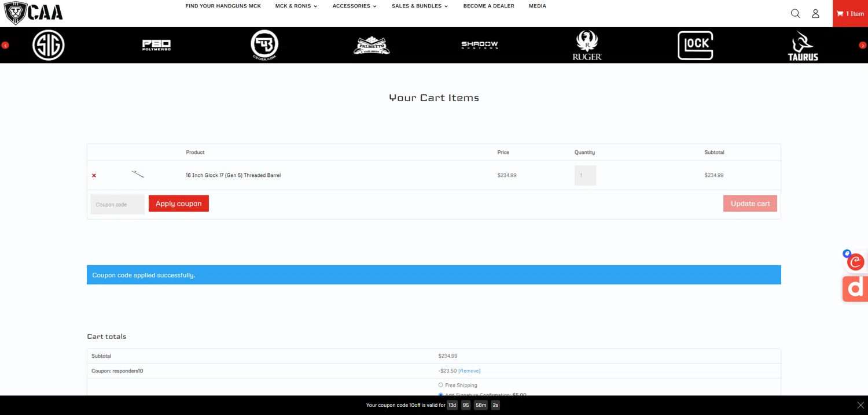Select the Shadow Systems brand logo
The width and height of the screenshot is (868, 415).
click(480, 45)
